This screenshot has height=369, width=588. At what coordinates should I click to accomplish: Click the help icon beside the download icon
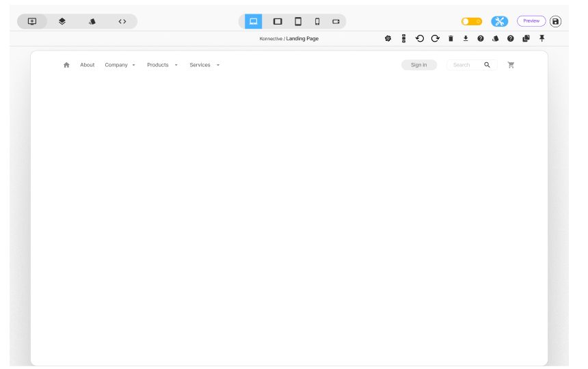coord(481,38)
